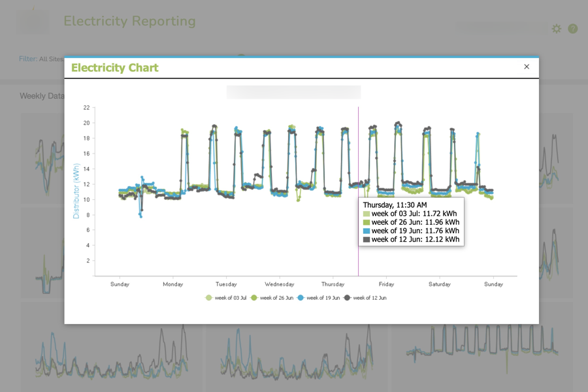Hide the week of 12 Jun series
Viewport: 588px width, 392px height.
[365, 298]
